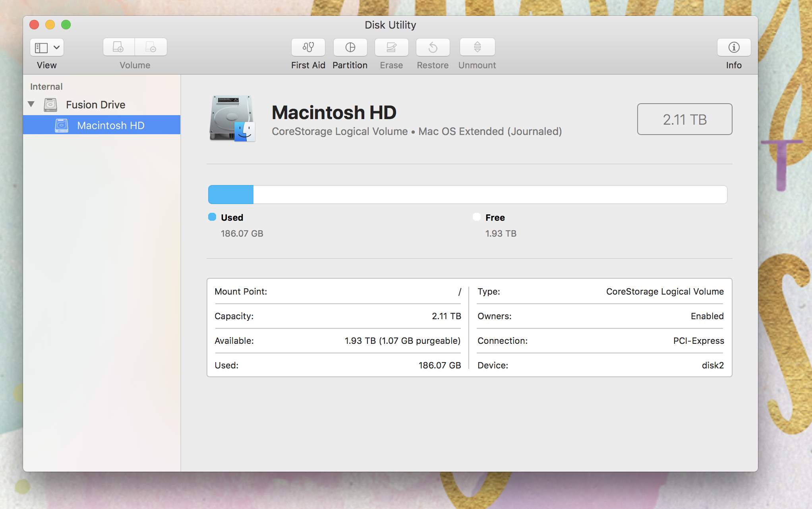Click the 2.11 TB capacity box
This screenshot has width=812, height=509.
(x=684, y=120)
